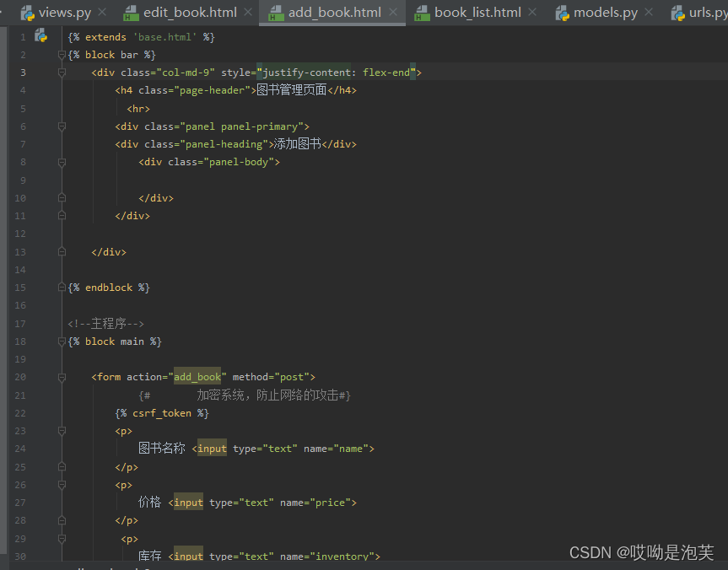The height and width of the screenshot is (570, 728).
Task: Collapse the col-md-9 div fold on line 3
Action: click(62, 73)
